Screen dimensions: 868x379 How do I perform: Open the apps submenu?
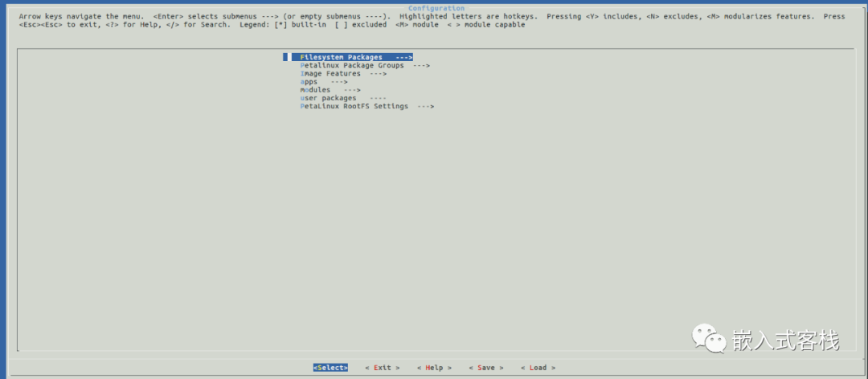click(x=324, y=82)
